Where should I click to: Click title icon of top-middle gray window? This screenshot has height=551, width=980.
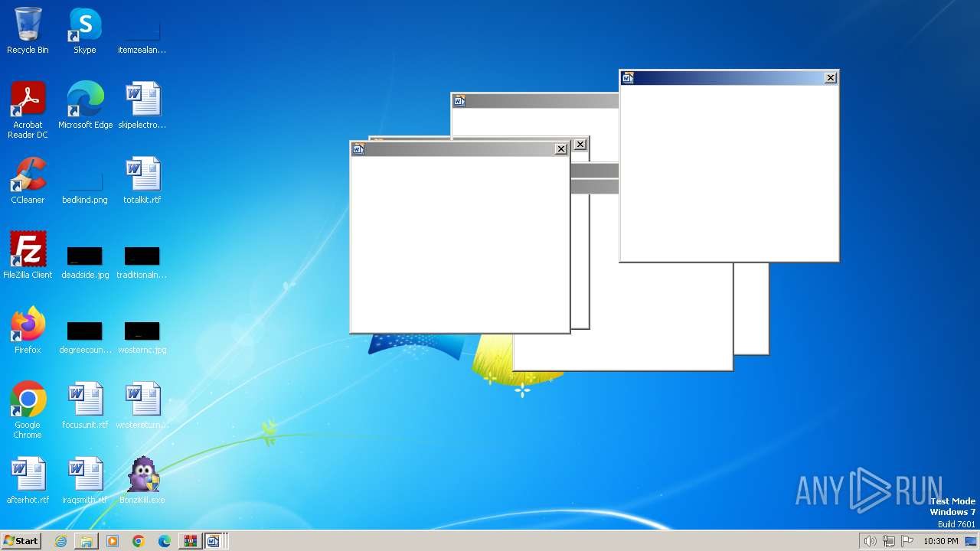pyautogui.click(x=459, y=101)
